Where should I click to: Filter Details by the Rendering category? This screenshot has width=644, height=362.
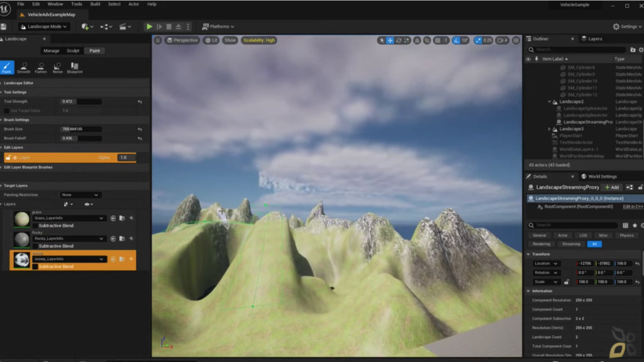[x=541, y=244]
